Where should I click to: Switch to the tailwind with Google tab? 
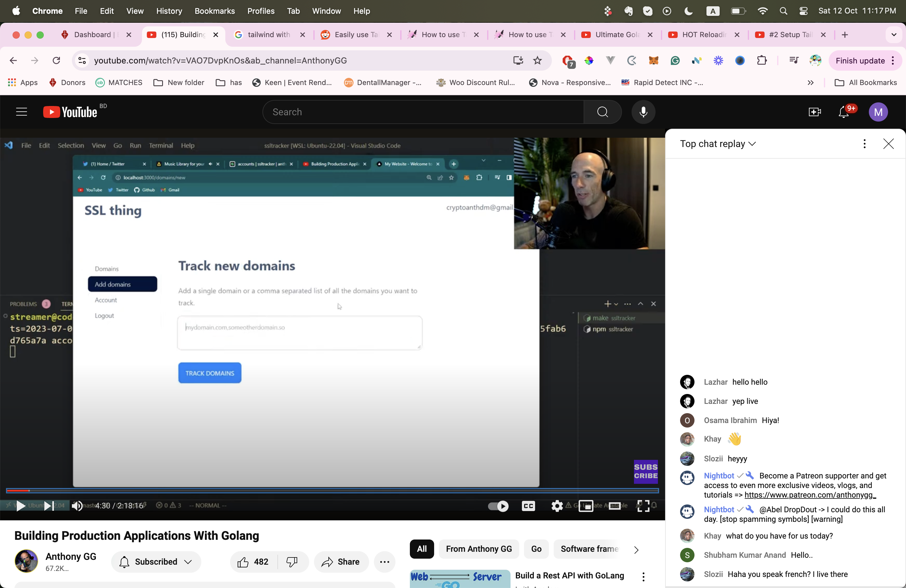coord(270,35)
